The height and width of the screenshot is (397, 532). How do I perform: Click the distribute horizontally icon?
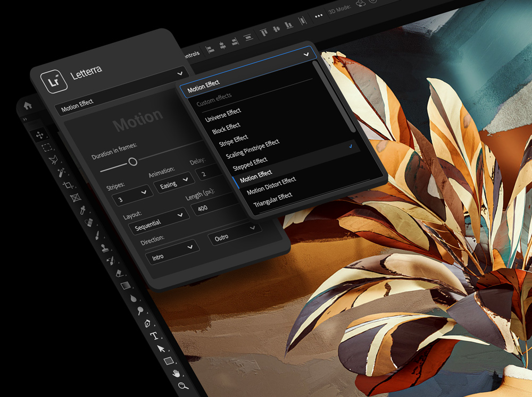click(303, 20)
